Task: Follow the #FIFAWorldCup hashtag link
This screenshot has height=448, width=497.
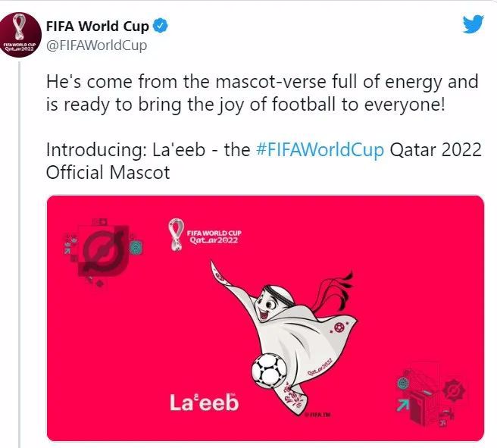Action: click(x=320, y=149)
